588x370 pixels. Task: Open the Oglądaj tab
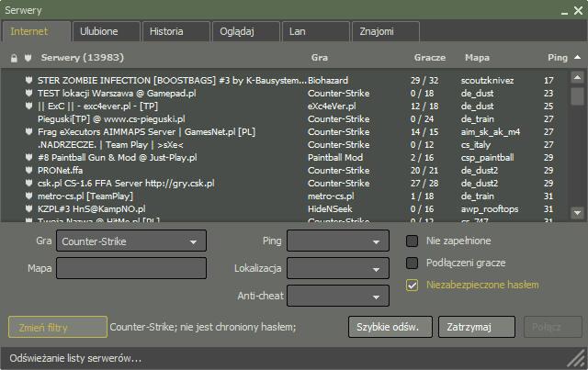(246, 31)
